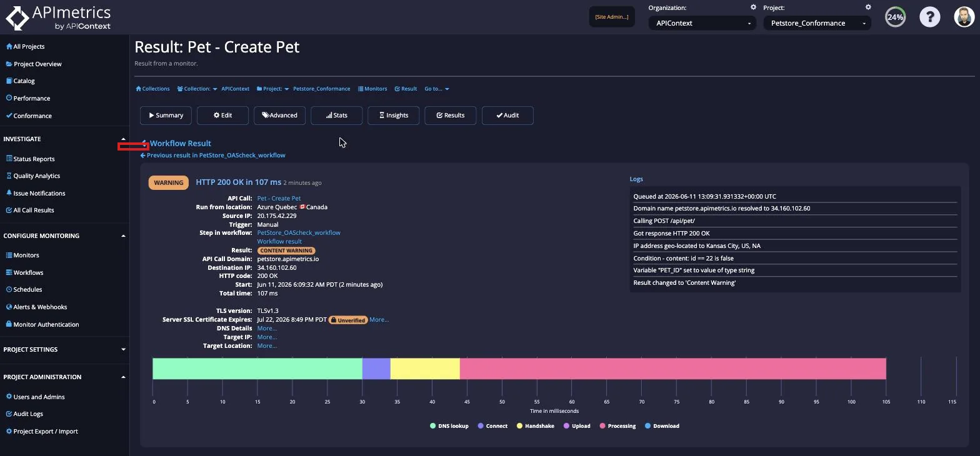Open Organization settings gear icon
Screen dimensions: 980x456
(x=753, y=7)
